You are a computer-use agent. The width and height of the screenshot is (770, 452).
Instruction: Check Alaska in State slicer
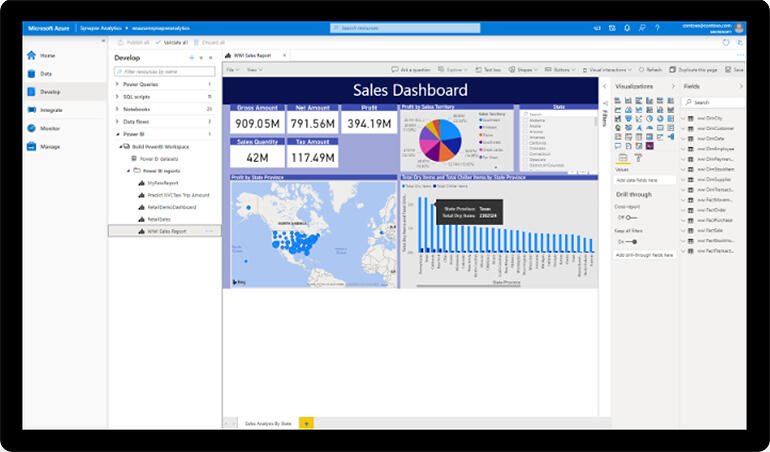click(x=526, y=126)
